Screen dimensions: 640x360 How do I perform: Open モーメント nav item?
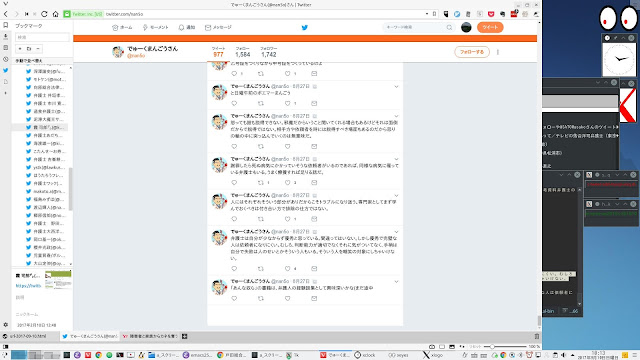click(x=155, y=27)
